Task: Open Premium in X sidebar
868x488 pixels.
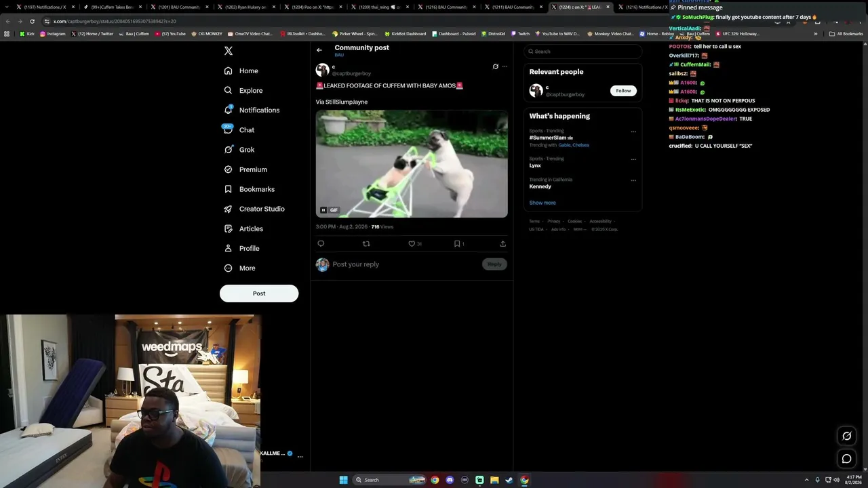Action: [x=245, y=169]
